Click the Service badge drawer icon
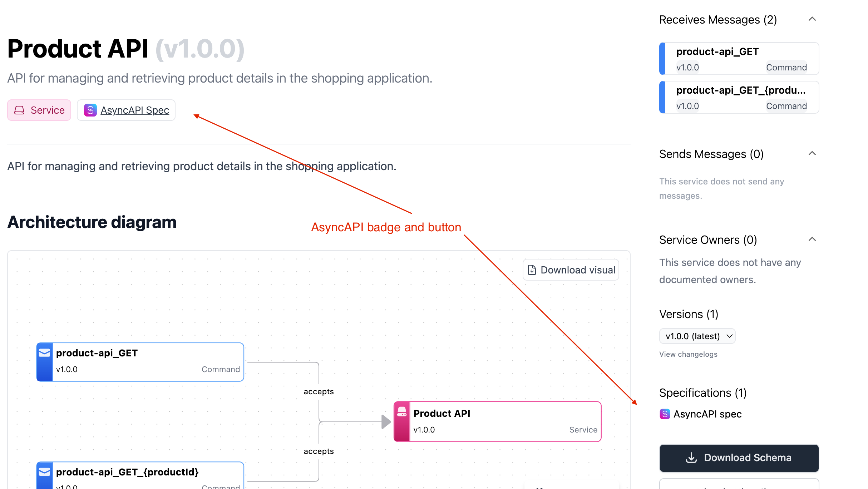The image size is (868, 489). coord(19,110)
